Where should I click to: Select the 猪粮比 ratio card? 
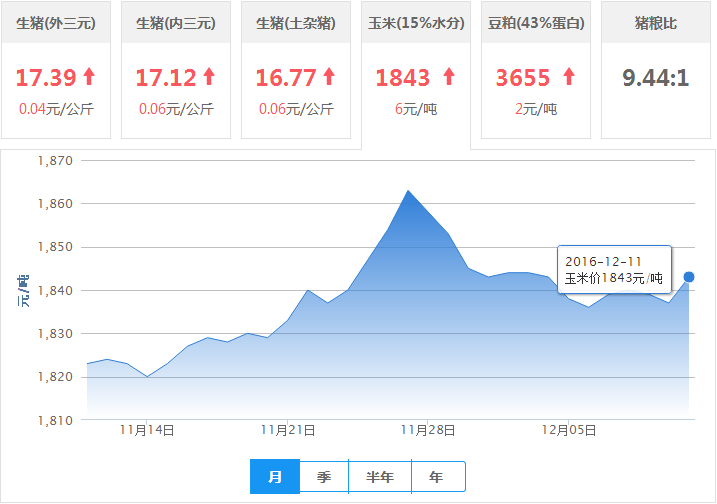coord(656,70)
